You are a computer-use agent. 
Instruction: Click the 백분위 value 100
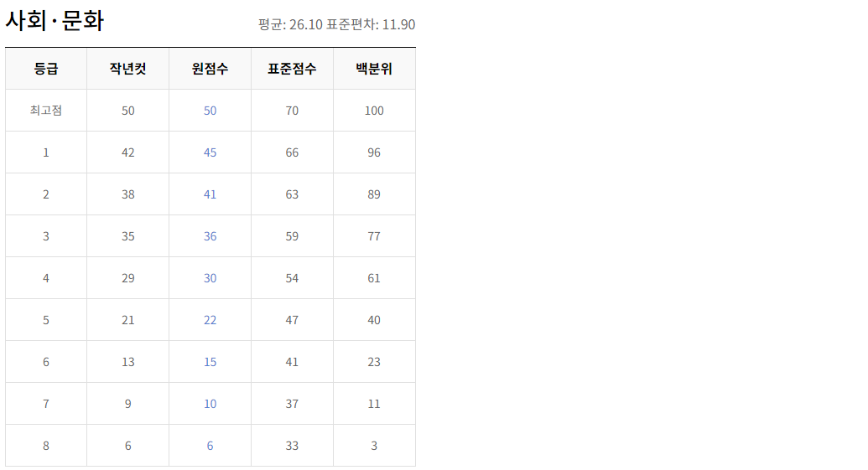(374, 111)
